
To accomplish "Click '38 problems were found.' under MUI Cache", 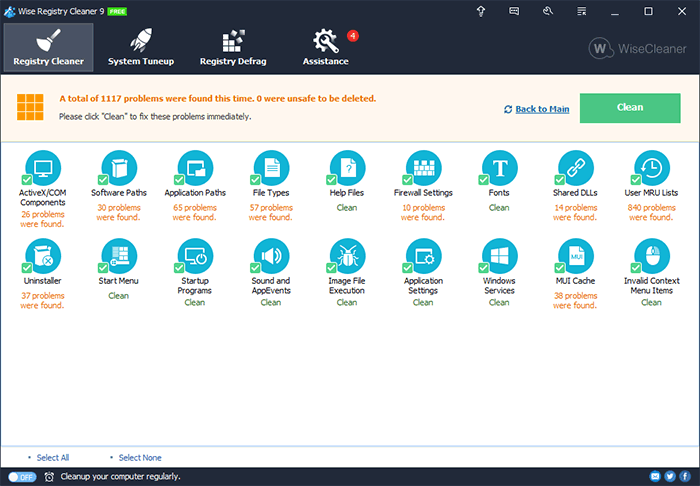I will point(575,300).
